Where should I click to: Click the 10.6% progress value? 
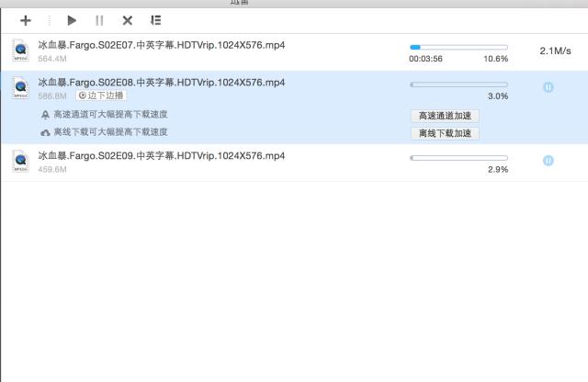[496, 59]
